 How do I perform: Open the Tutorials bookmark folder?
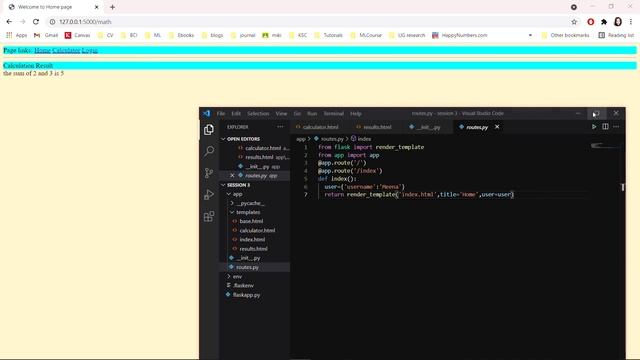pos(329,35)
